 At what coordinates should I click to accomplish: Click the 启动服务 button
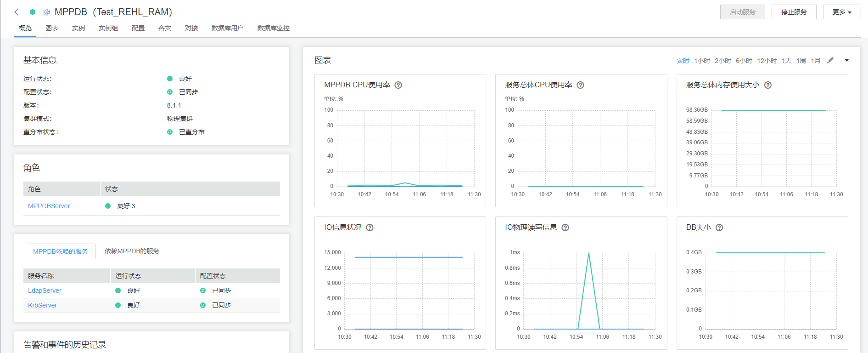743,12
